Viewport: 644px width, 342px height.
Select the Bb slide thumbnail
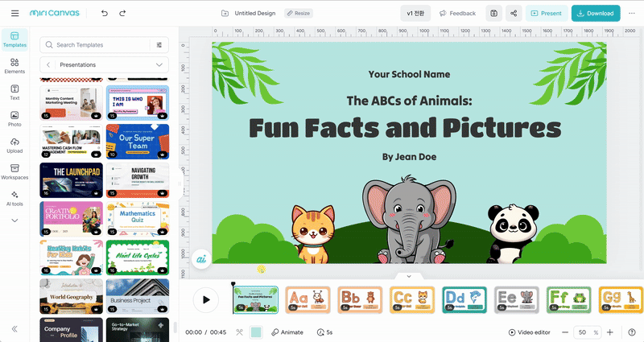[360, 299]
